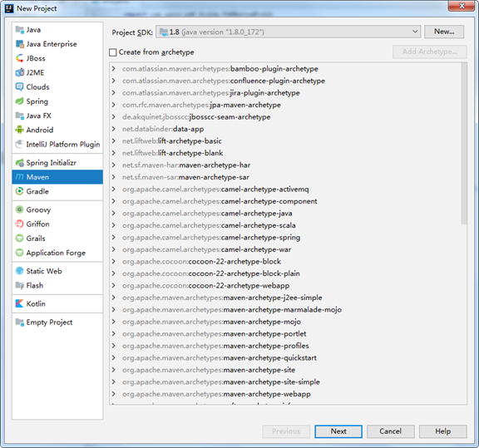Click the Spring leaf icon
479x448 pixels.
point(20,101)
